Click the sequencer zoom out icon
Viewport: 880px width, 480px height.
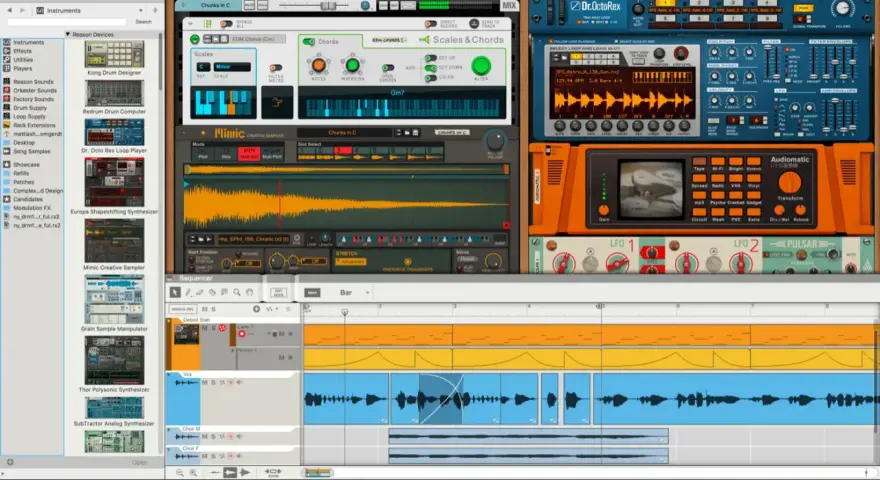(180, 473)
